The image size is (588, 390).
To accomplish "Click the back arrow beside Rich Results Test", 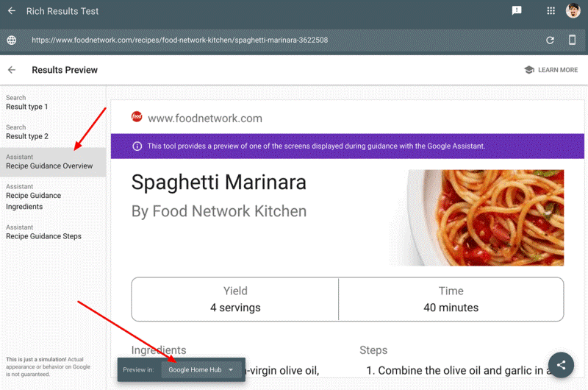I will click(12, 11).
